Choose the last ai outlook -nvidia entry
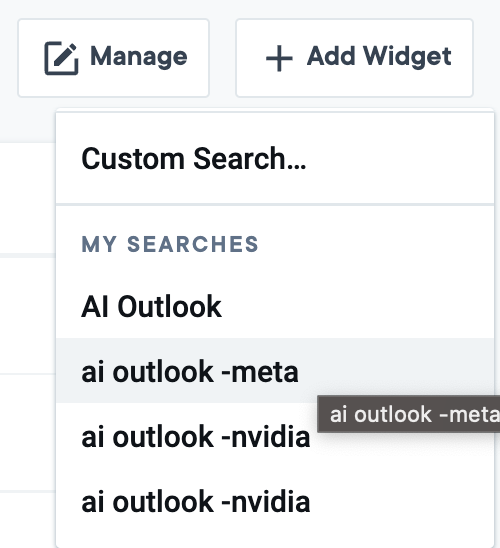The height and width of the screenshot is (548, 500). [x=275, y=501]
